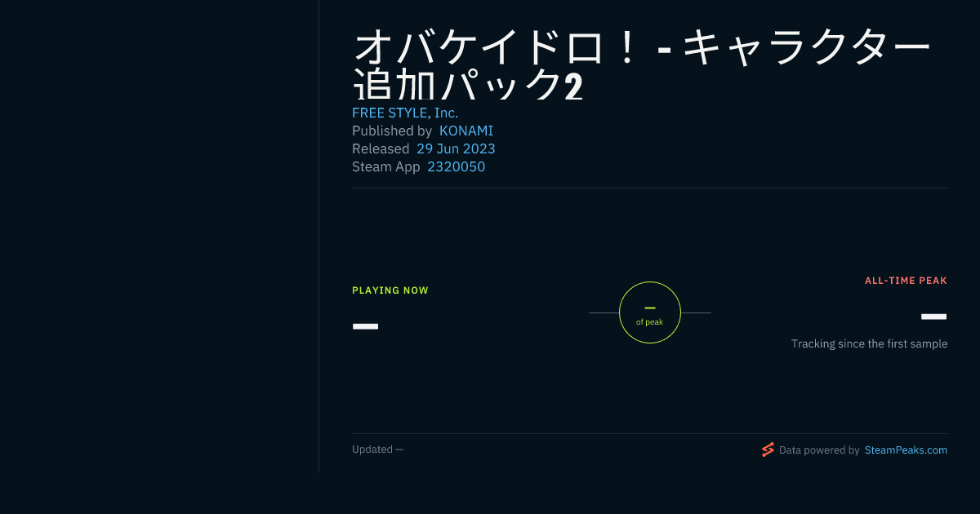
Task: Click the 'Released' label
Action: tap(381, 148)
